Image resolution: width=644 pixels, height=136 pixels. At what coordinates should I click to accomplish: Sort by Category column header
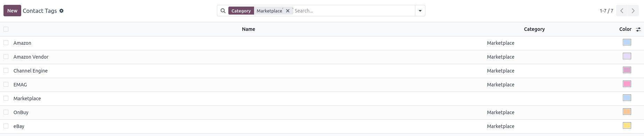pos(534,29)
